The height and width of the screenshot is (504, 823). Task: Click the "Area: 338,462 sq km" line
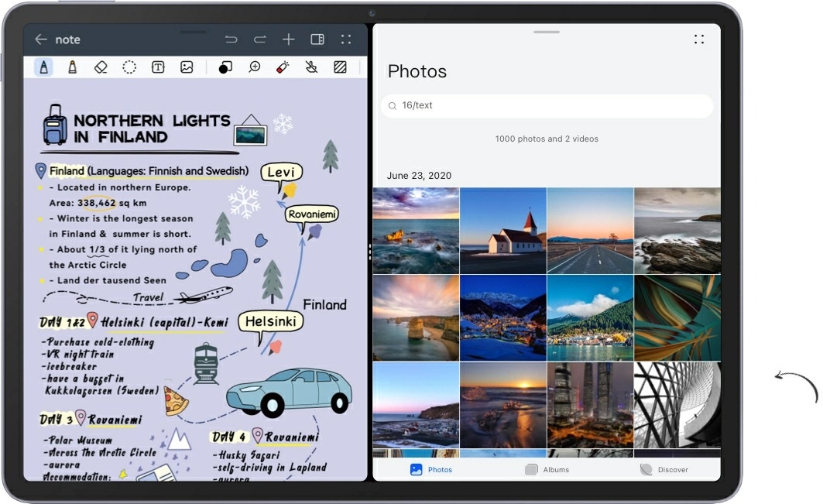click(98, 203)
